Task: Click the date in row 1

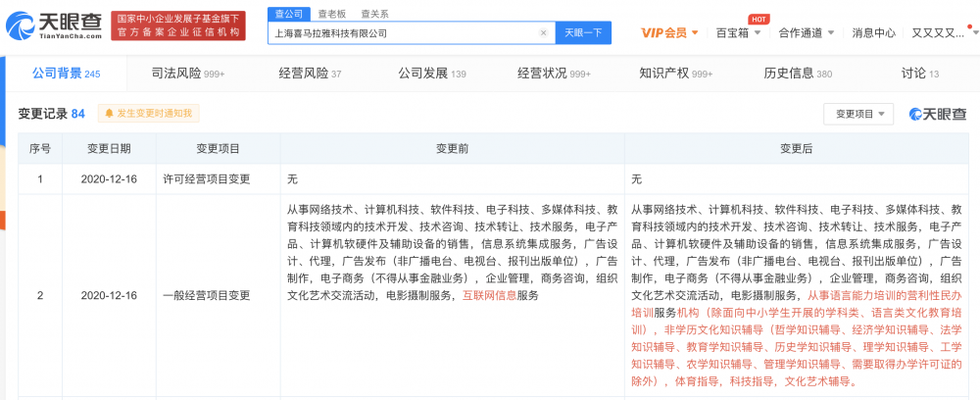Action: [x=109, y=179]
